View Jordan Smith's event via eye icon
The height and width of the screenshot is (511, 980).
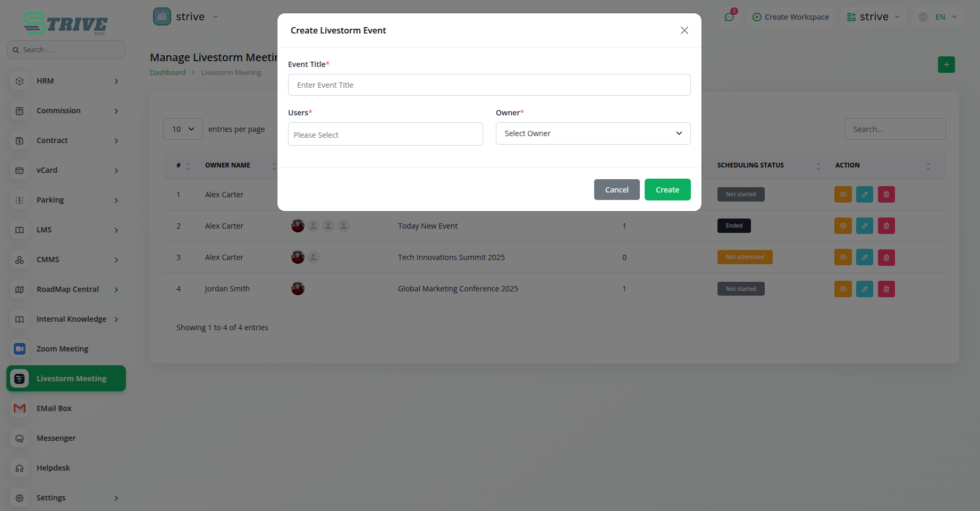pos(842,289)
